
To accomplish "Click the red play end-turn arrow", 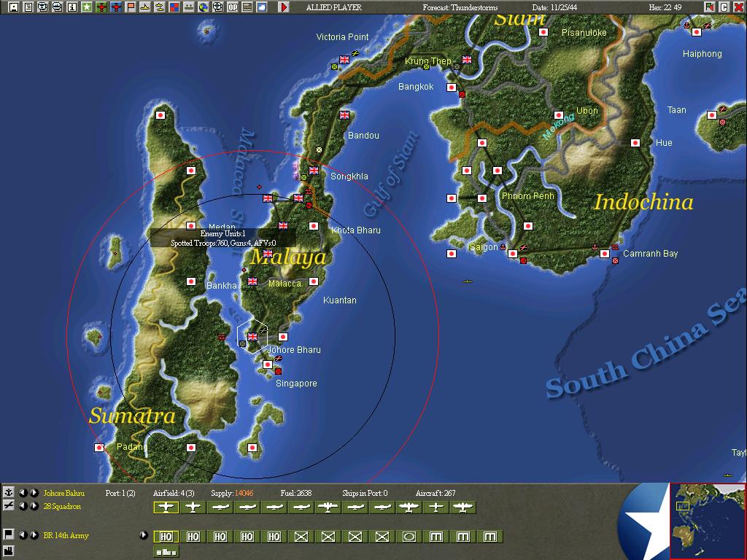I will pos(284,7).
